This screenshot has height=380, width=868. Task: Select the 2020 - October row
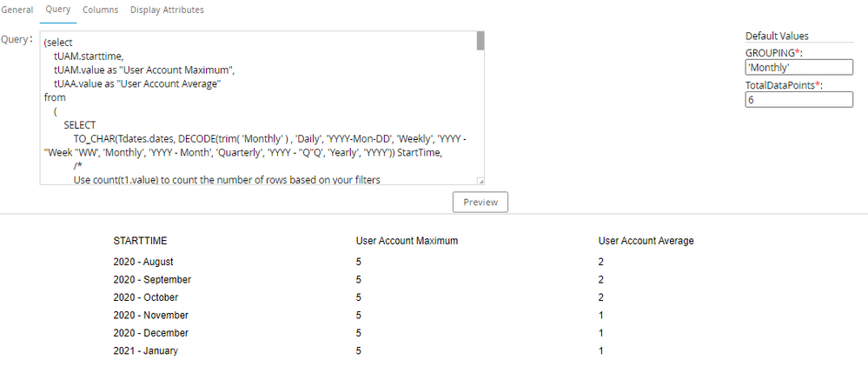pos(146,297)
